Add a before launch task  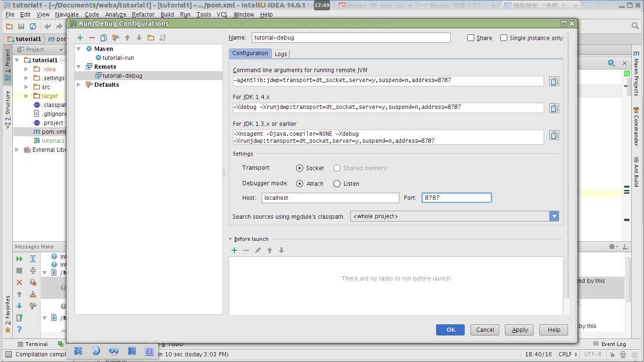click(x=234, y=250)
